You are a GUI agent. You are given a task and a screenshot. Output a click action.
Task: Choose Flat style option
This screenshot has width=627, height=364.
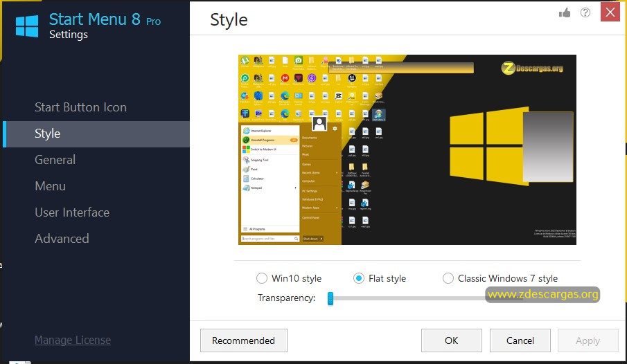click(x=359, y=278)
